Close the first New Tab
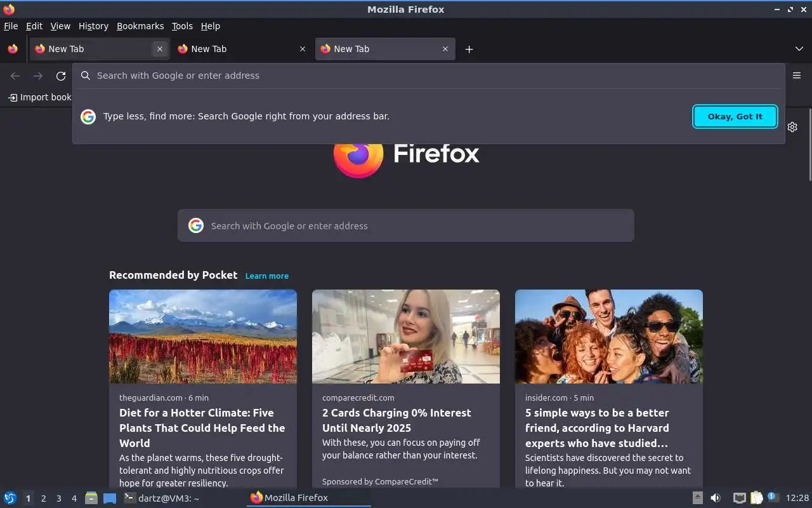Image resolution: width=812 pixels, height=508 pixels. pyautogui.click(x=160, y=49)
